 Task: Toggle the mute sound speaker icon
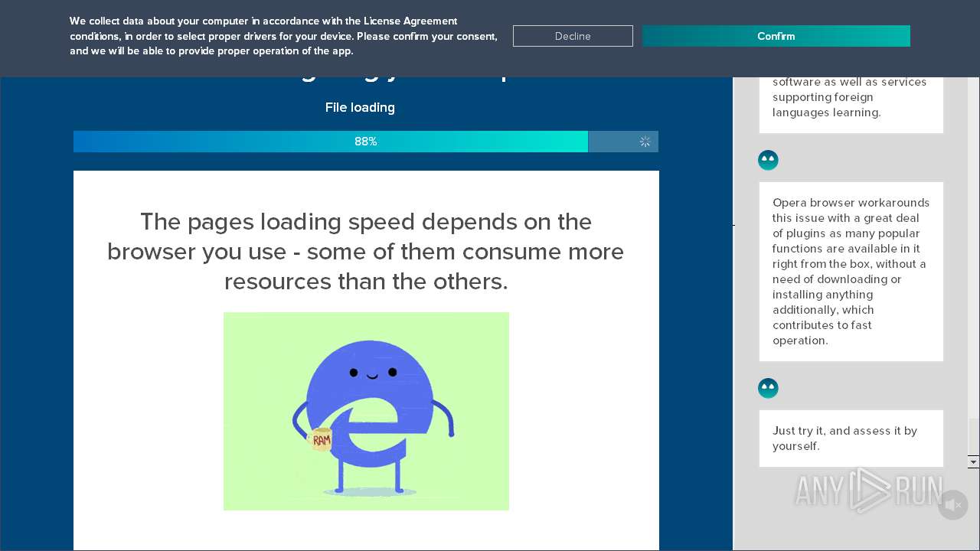952,505
